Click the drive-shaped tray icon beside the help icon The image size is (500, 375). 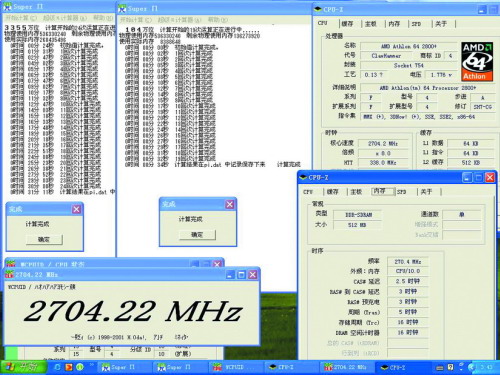pos(440,368)
